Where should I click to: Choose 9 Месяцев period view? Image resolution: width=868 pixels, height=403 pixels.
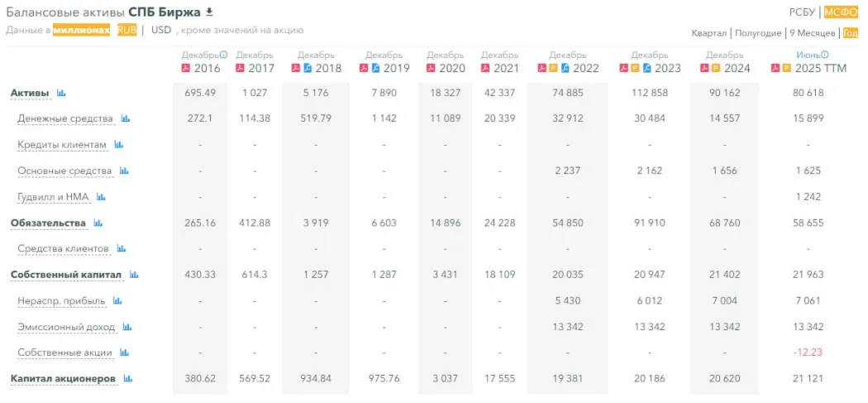pos(812,33)
